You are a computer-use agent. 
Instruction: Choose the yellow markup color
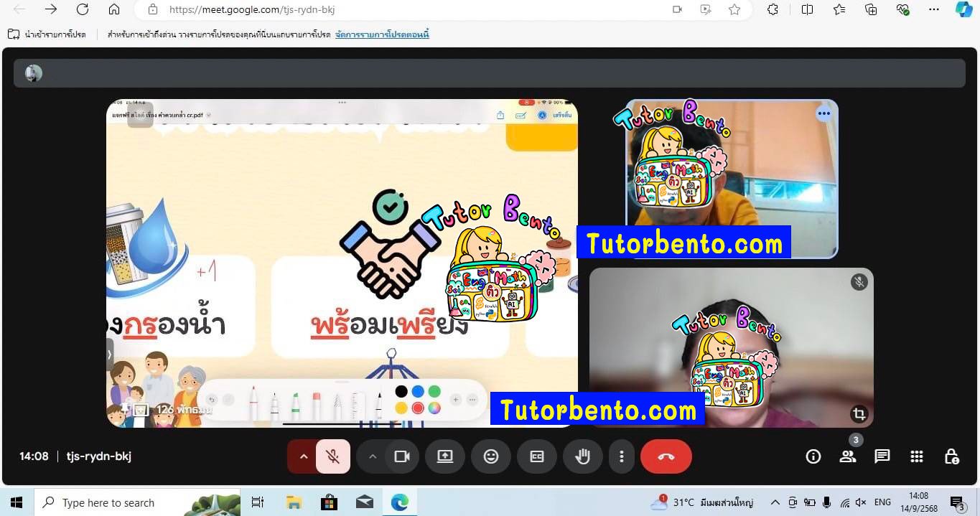401,408
